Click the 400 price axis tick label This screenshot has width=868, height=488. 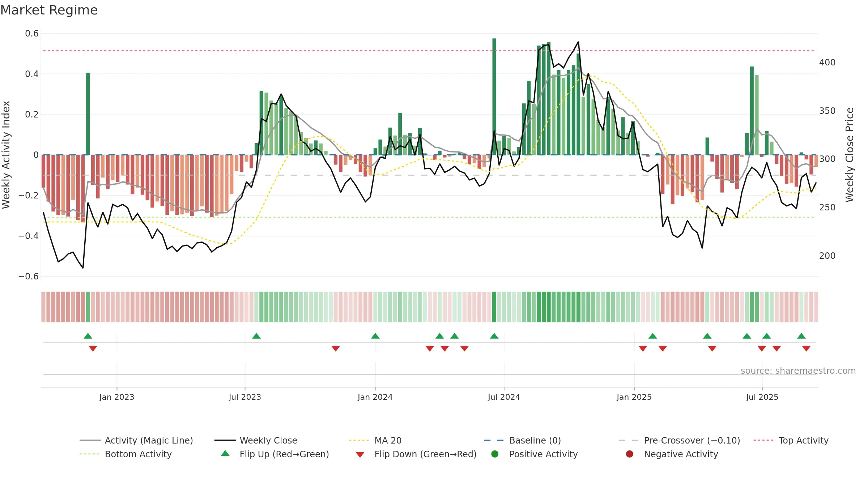[827, 63]
